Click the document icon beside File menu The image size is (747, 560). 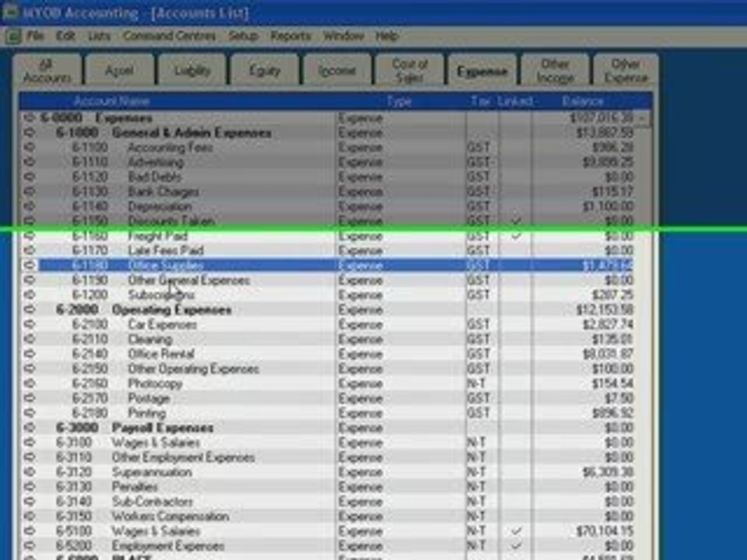click(13, 37)
